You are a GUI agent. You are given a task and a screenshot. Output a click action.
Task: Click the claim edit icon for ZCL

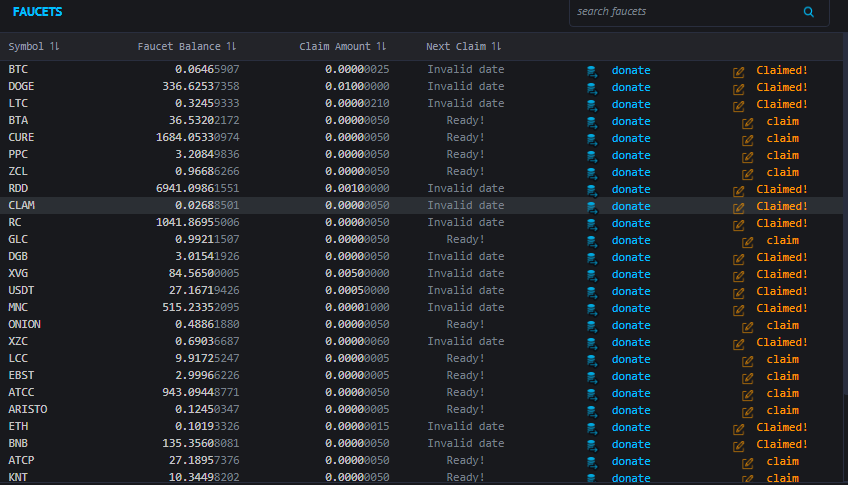tap(747, 174)
